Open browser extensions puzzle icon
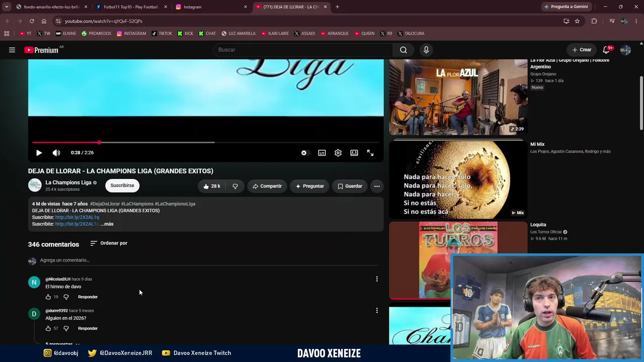 (x=594, y=21)
